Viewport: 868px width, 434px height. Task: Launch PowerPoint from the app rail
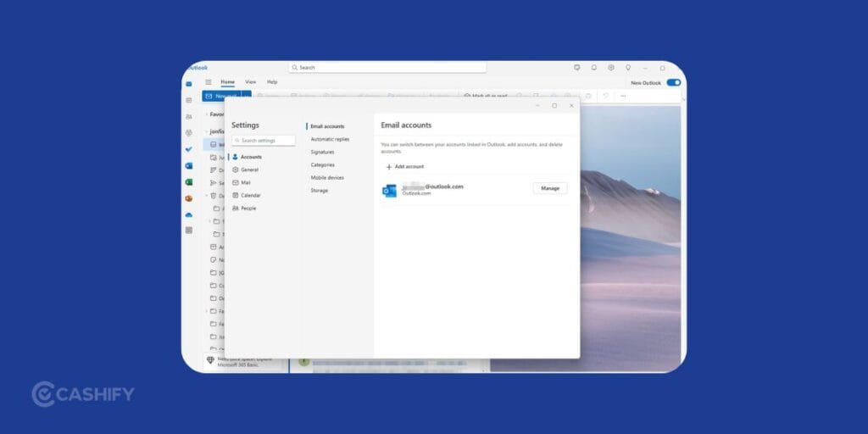pyautogui.click(x=189, y=198)
